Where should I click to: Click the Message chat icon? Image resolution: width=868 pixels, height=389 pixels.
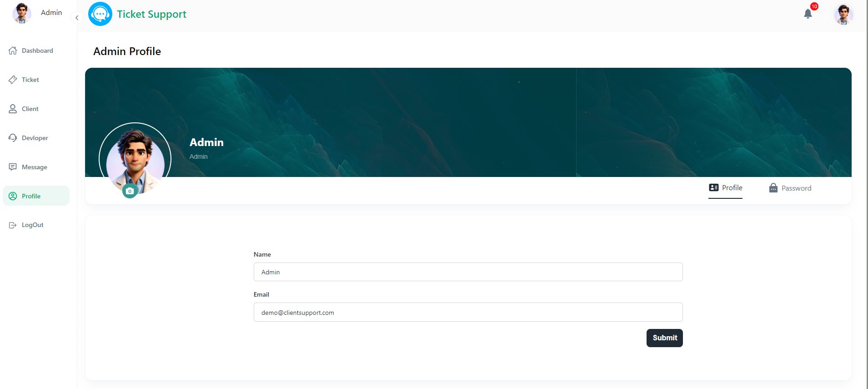[x=13, y=167]
